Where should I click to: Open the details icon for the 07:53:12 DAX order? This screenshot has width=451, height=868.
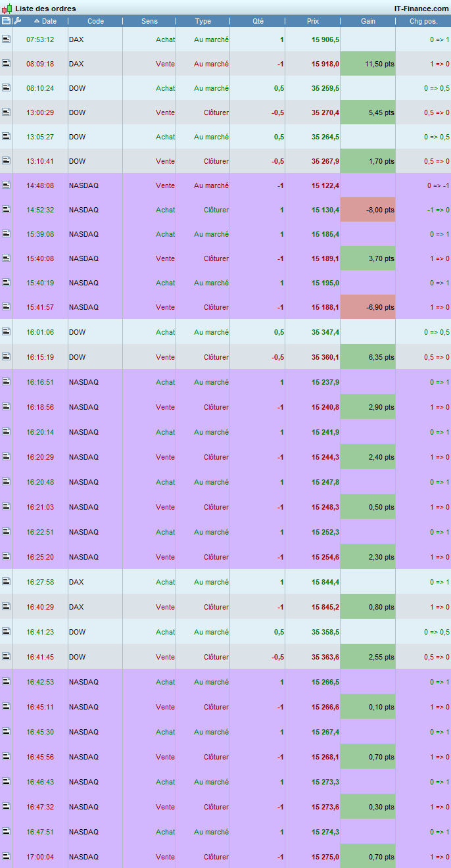pyautogui.click(x=6, y=39)
